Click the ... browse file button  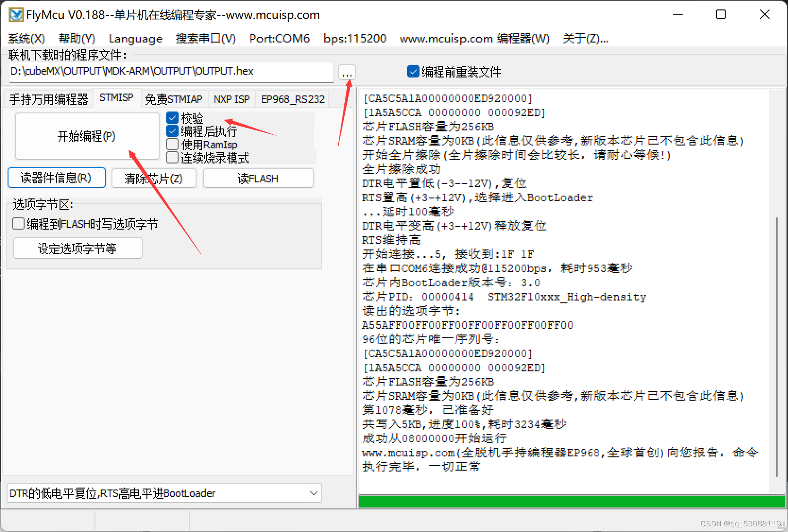[347, 73]
